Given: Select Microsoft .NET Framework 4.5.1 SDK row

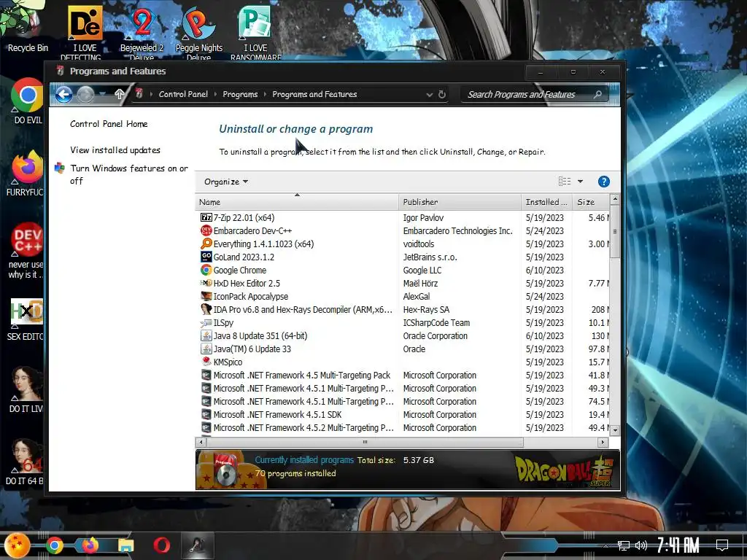Looking at the screenshot, I should [x=402, y=414].
